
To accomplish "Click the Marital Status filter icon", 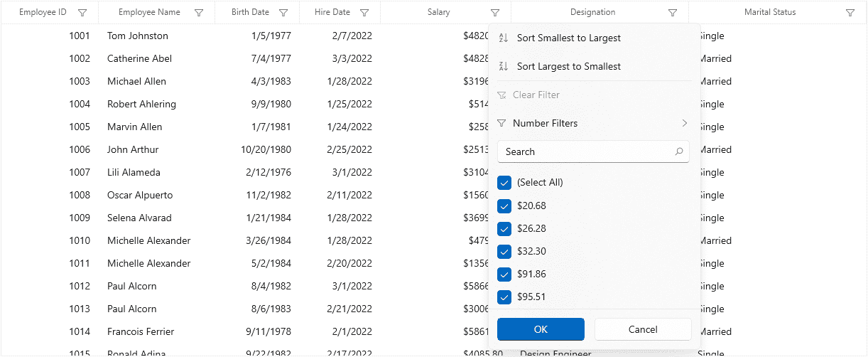I will [850, 13].
